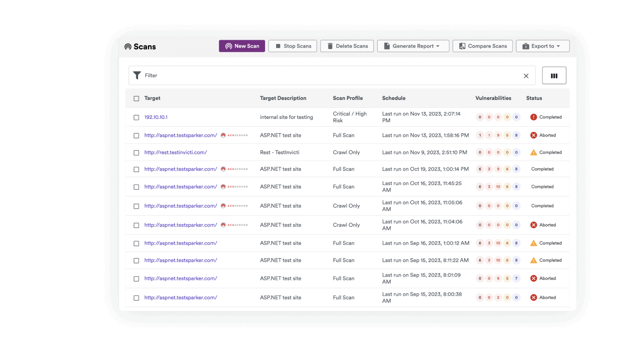
Task: Click medium count badge 2 on Sep 15 8:00:38 row
Action: (x=498, y=297)
